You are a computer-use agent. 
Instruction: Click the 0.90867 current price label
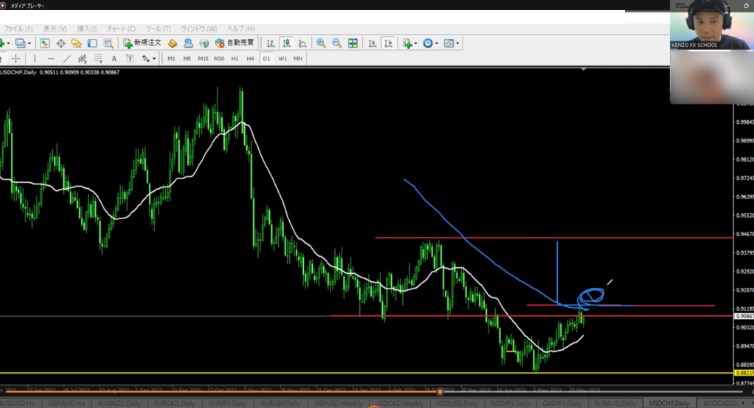pos(743,316)
